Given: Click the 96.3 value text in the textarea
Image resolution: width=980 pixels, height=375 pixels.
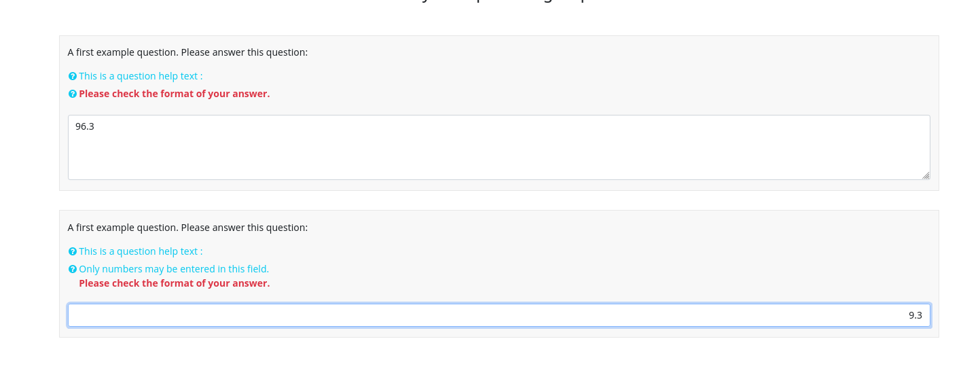Looking at the screenshot, I should point(85,126).
